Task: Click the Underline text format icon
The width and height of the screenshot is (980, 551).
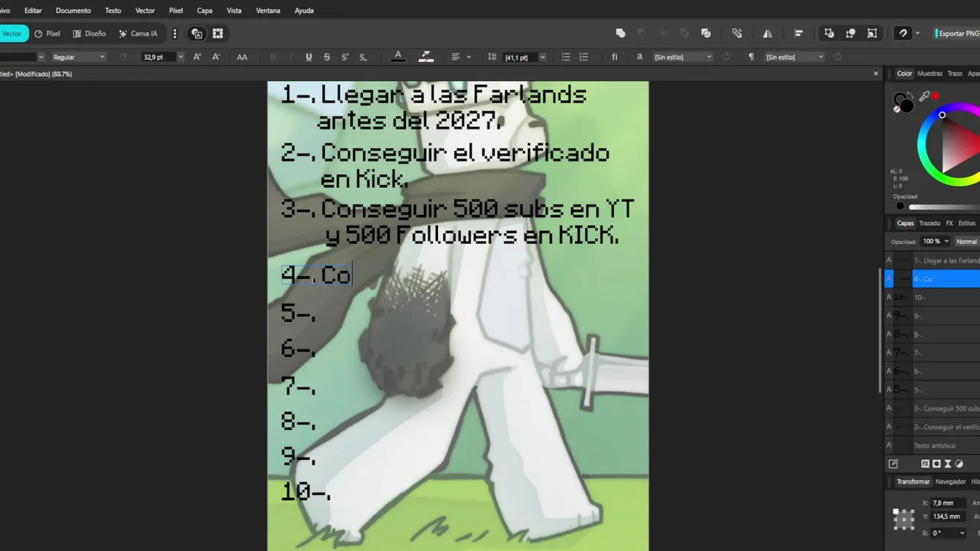Action: pos(309,57)
